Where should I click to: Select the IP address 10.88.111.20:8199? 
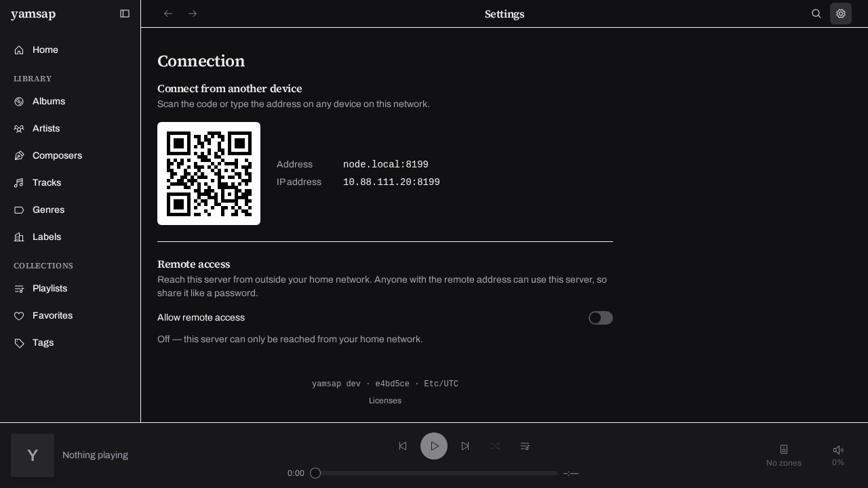391,182
